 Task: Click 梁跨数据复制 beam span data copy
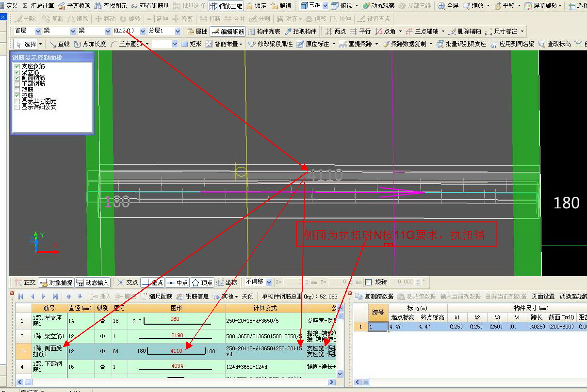tap(404, 44)
